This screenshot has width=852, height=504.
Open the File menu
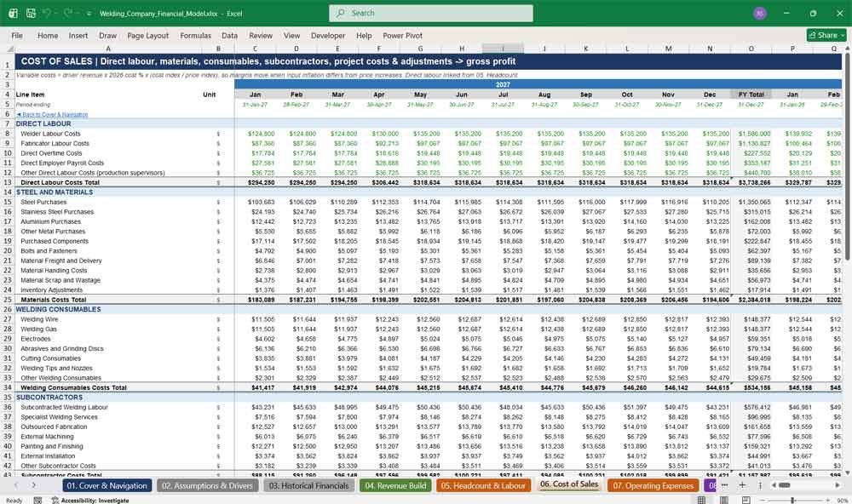17,35
